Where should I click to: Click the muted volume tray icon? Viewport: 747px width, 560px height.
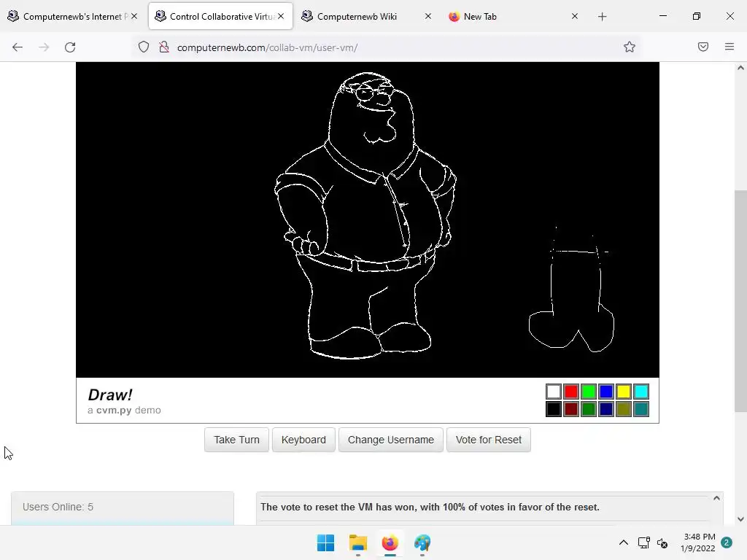coord(662,542)
